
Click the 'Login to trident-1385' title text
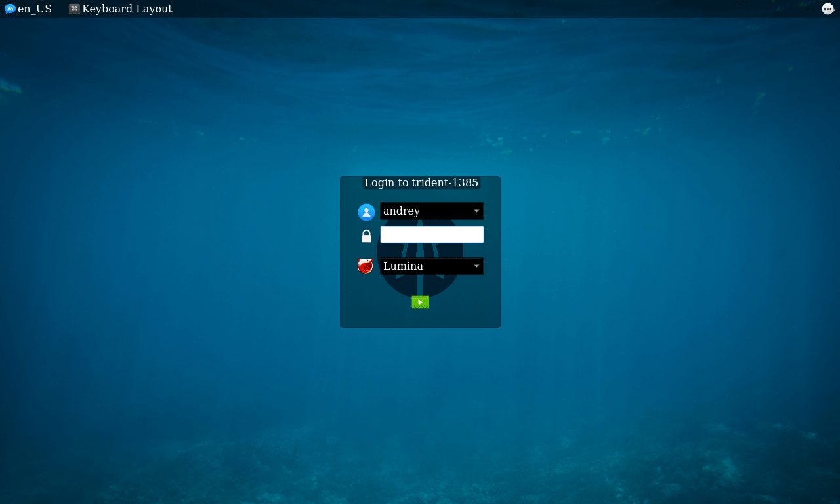[421, 182]
